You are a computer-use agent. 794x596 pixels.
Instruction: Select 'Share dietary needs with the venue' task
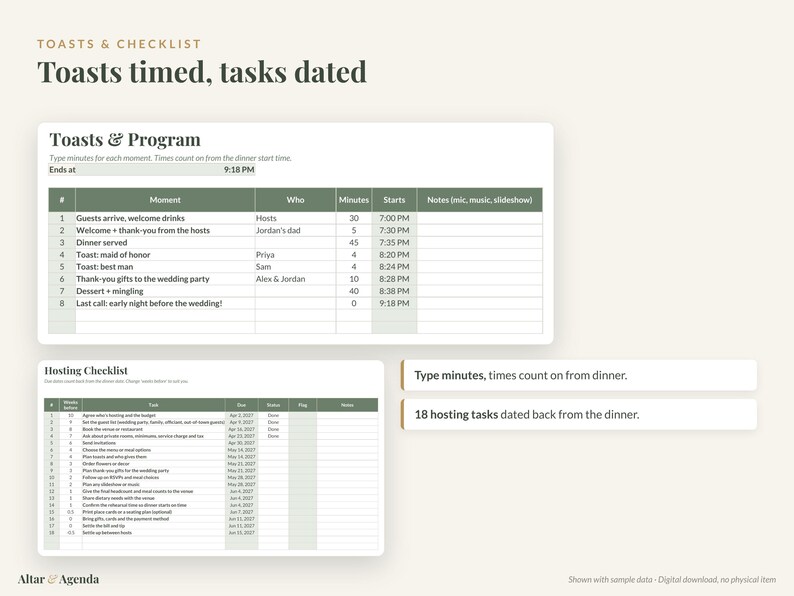[x=153, y=498]
